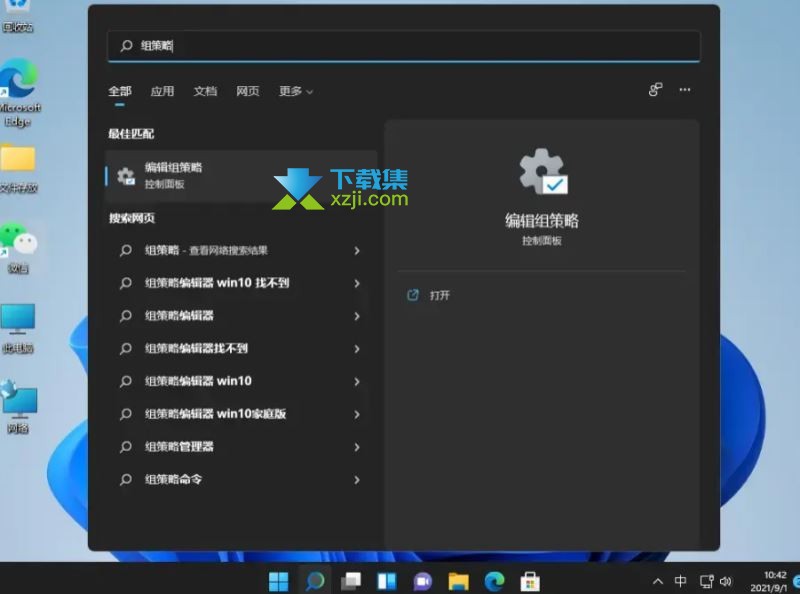The width and height of the screenshot is (800, 594).
Task: Click the network tray icon
Action: 707,581
